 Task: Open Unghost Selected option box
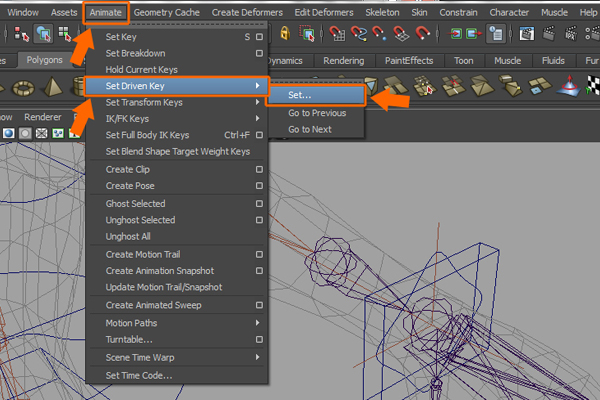pyautogui.click(x=259, y=220)
